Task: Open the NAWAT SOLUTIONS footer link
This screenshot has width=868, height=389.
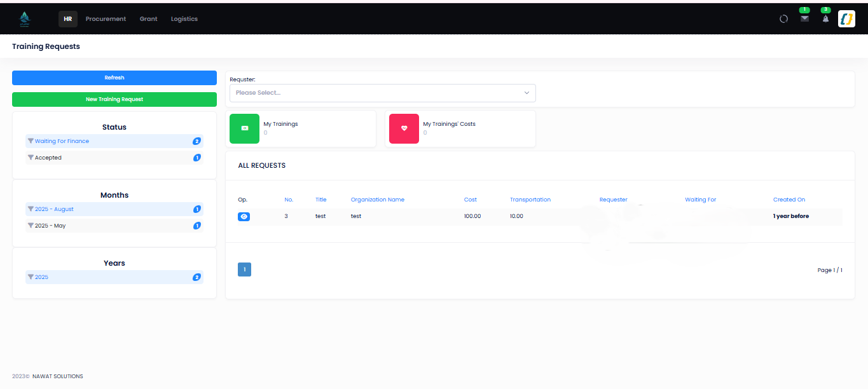Action: (58, 376)
